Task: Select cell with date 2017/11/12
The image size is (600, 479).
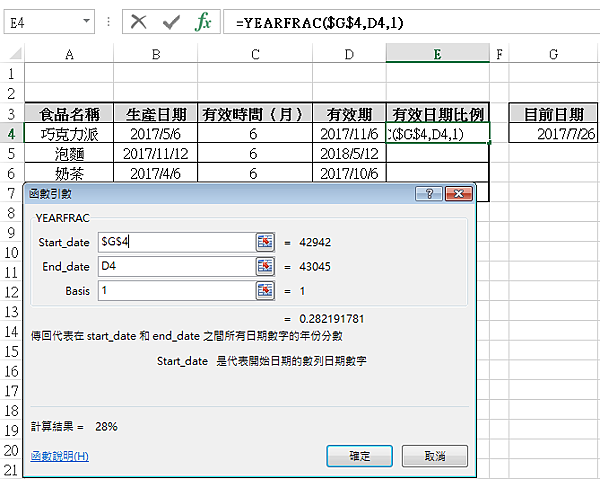Action: [156, 153]
